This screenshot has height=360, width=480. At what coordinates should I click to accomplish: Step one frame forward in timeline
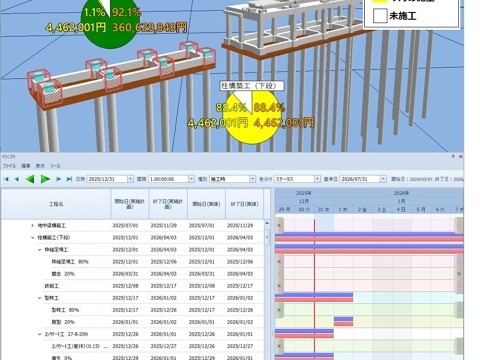(58, 179)
